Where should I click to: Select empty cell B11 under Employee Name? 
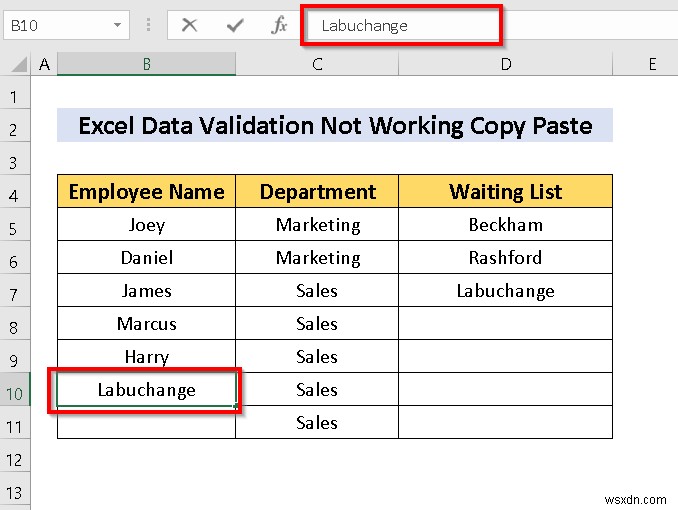(147, 422)
